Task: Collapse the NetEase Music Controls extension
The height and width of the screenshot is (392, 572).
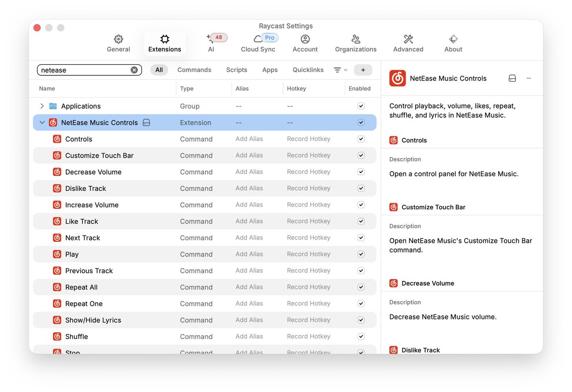Action: (42, 123)
